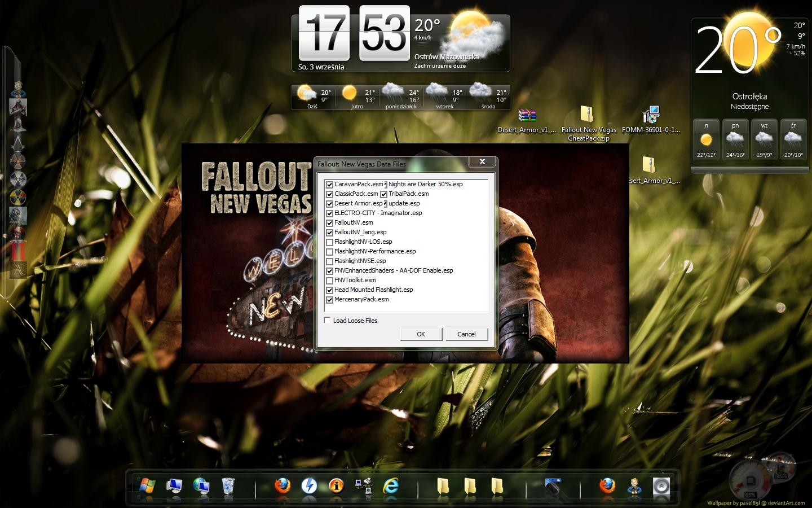Uncheck ClassicPack.esm in data files
The image size is (812, 508).
click(x=330, y=194)
